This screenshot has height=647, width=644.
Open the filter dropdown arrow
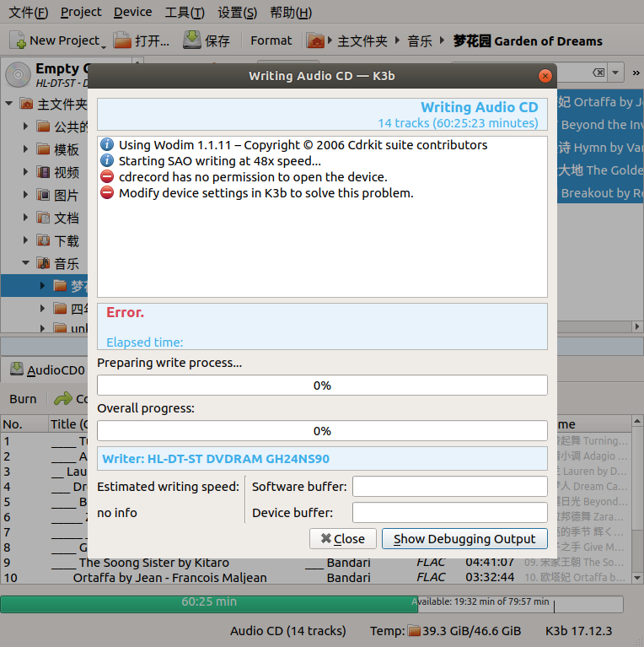point(615,73)
